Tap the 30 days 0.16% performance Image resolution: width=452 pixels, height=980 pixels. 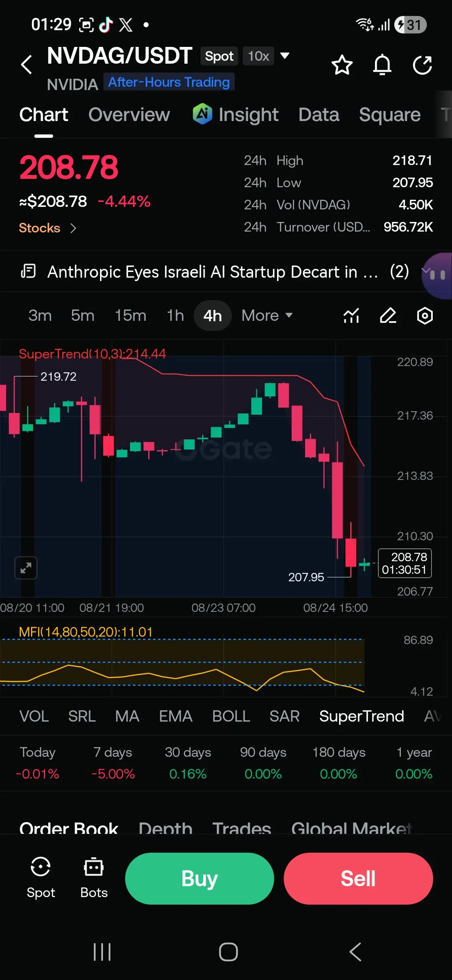(x=188, y=763)
